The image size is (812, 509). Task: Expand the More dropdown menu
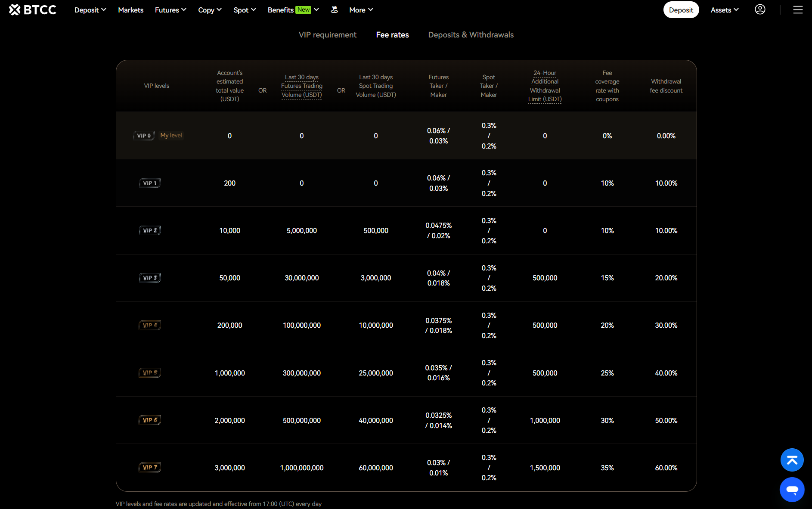(x=361, y=10)
